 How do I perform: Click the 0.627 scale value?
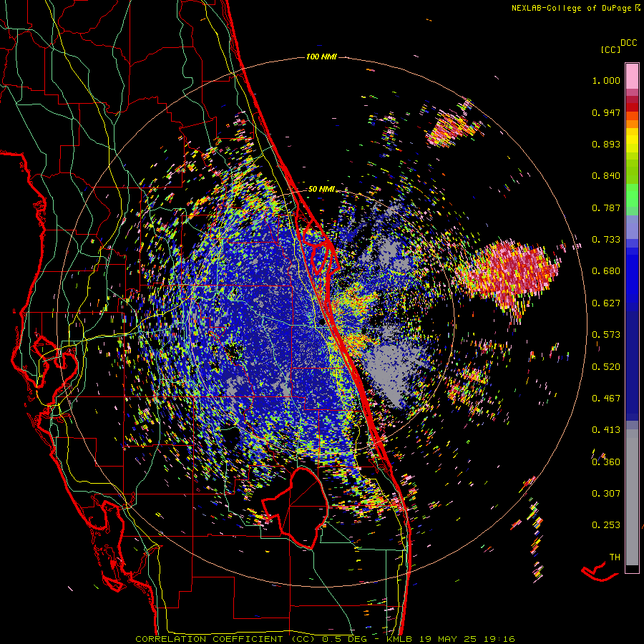coord(606,303)
